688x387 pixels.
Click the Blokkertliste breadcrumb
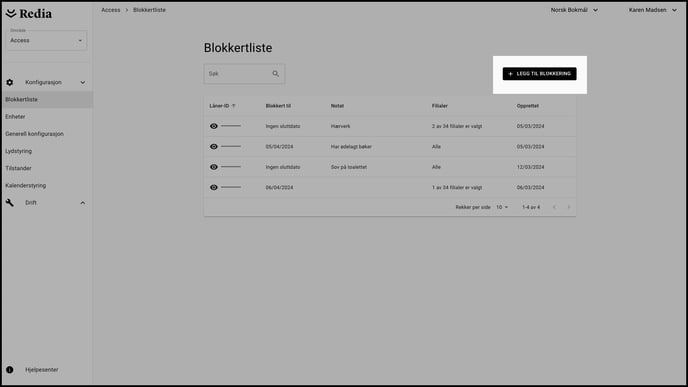tap(149, 10)
